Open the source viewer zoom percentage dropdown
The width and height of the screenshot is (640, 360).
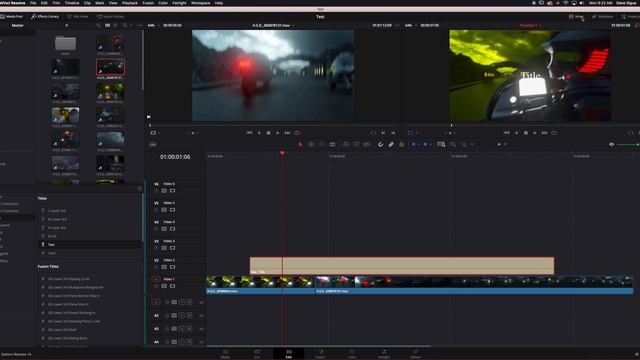tap(153, 25)
